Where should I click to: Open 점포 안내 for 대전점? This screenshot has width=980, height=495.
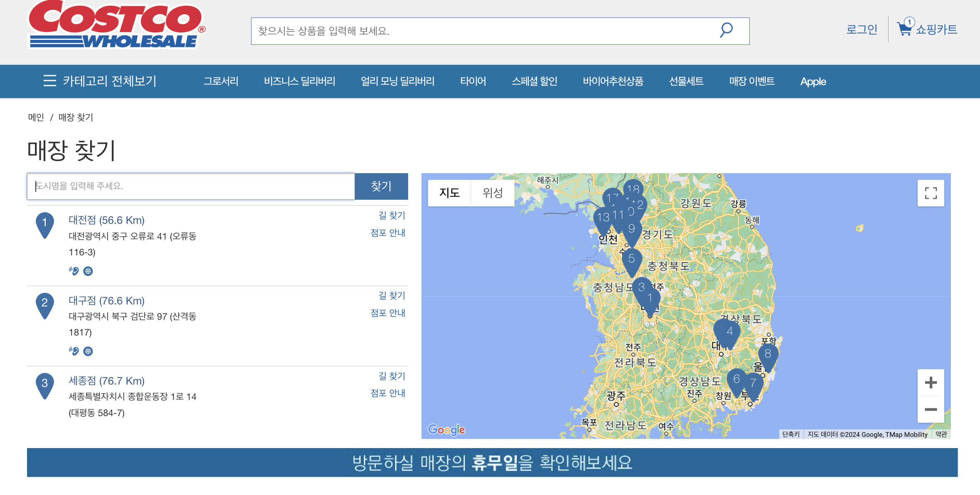click(x=388, y=233)
